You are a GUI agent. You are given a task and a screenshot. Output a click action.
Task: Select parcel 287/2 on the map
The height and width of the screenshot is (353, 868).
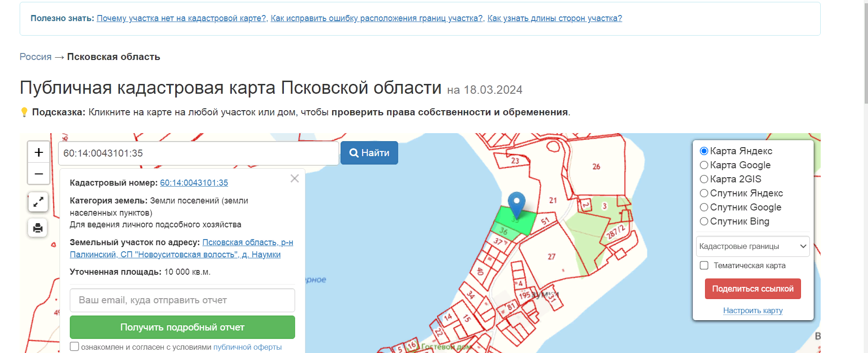[x=616, y=232]
